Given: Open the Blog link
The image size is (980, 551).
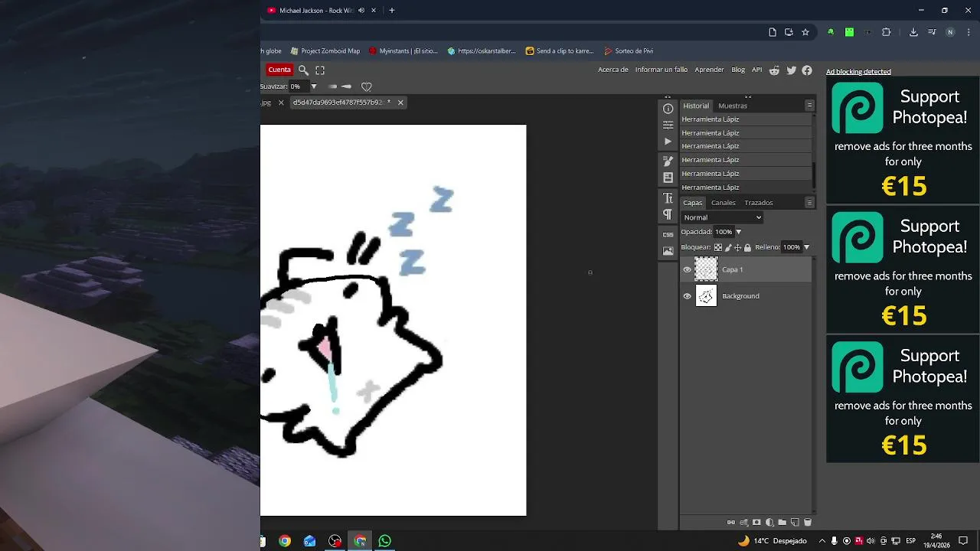Looking at the screenshot, I should (738, 70).
